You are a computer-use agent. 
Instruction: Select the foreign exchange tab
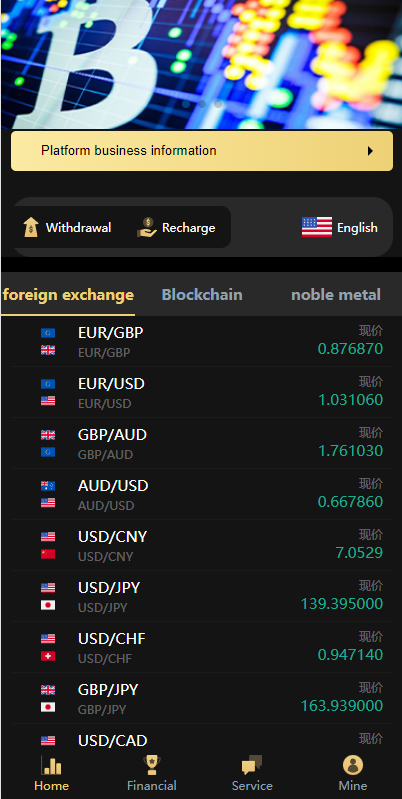coord(68,295)
